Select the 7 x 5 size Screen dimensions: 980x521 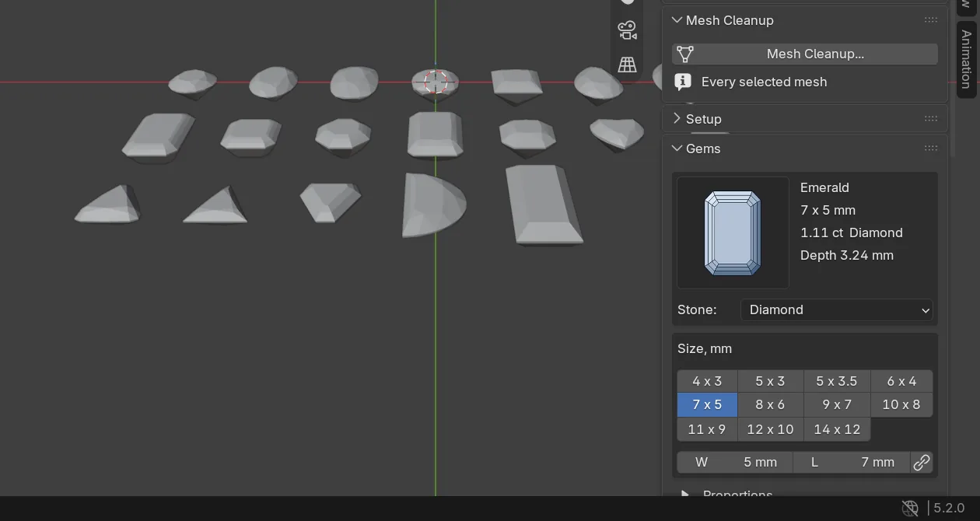[x=707, y=404]
